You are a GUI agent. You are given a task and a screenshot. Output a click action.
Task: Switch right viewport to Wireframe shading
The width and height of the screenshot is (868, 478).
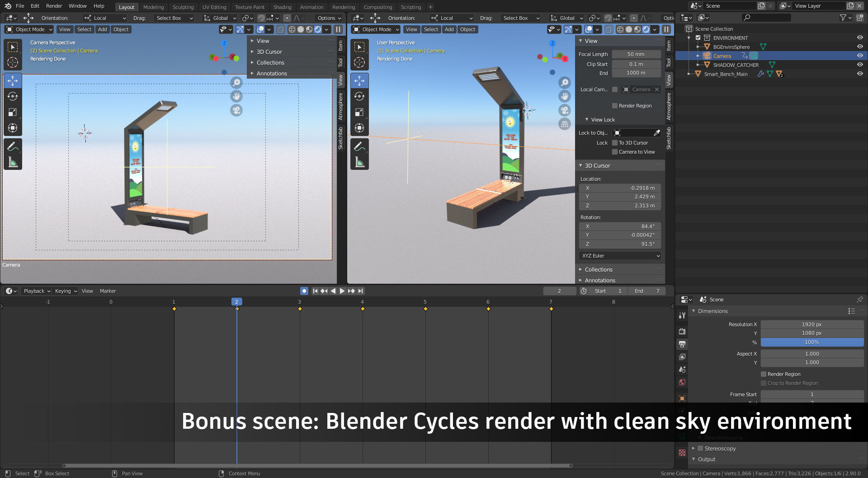[x=620, y=29]
